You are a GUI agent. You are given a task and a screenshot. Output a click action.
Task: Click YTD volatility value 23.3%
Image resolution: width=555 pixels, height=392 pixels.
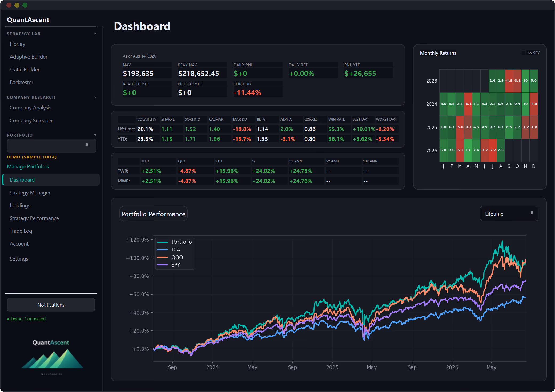(145, 139)
